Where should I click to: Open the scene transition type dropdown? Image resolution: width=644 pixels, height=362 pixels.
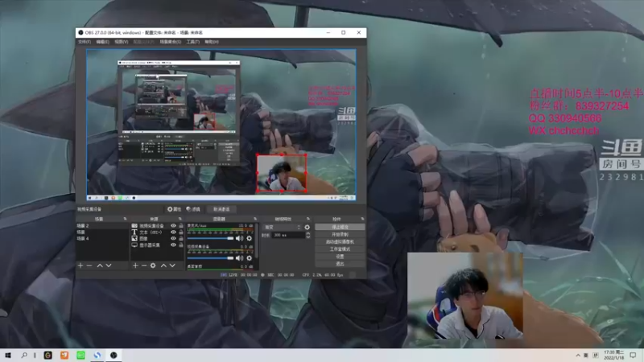point(282,227)
